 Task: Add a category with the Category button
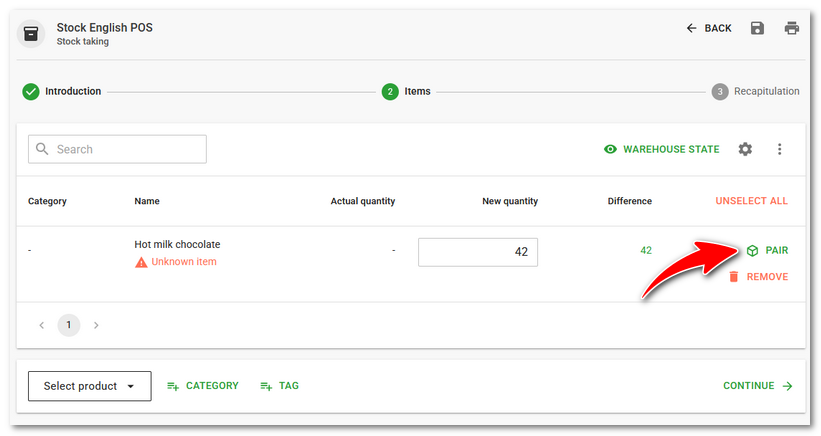203,386
